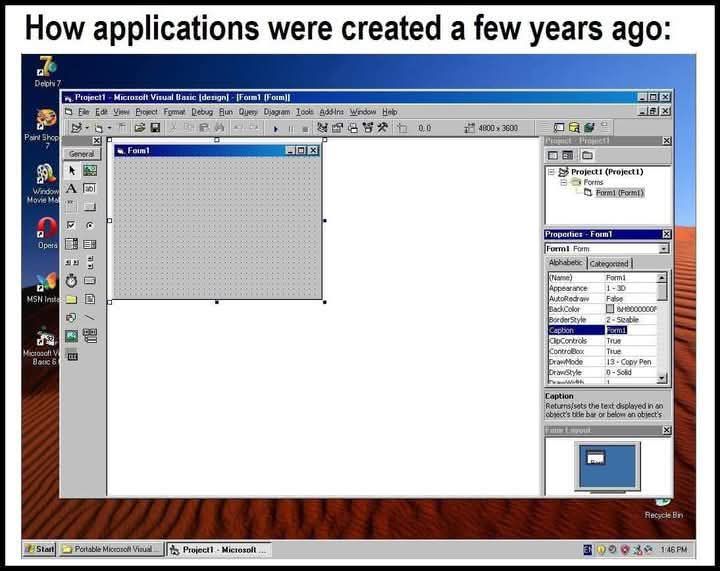Screen dimensions: 720x571
Task: Select the Shape control in the toolbox
Action: 72,317
